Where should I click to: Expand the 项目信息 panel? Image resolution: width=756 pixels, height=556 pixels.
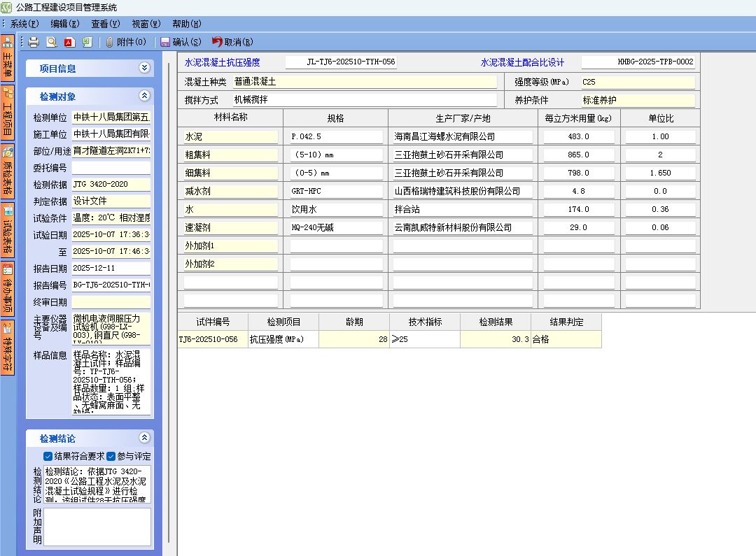pos(144,68)
